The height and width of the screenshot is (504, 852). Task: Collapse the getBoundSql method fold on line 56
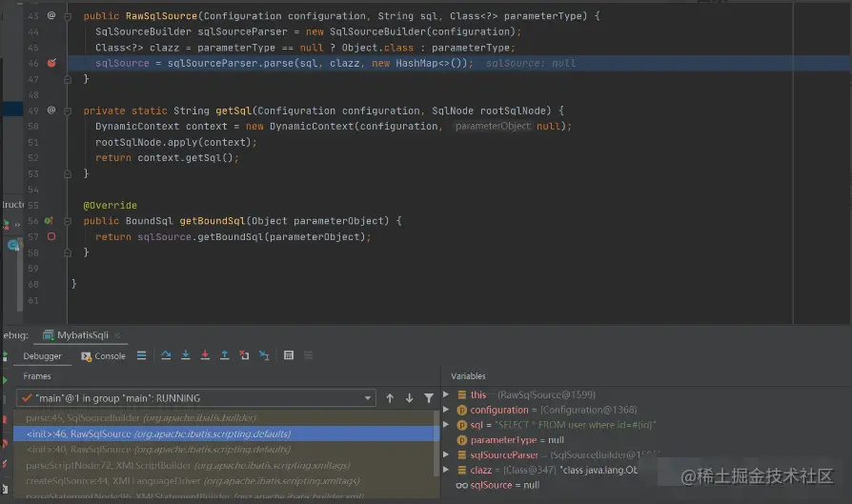coord(68,221)
